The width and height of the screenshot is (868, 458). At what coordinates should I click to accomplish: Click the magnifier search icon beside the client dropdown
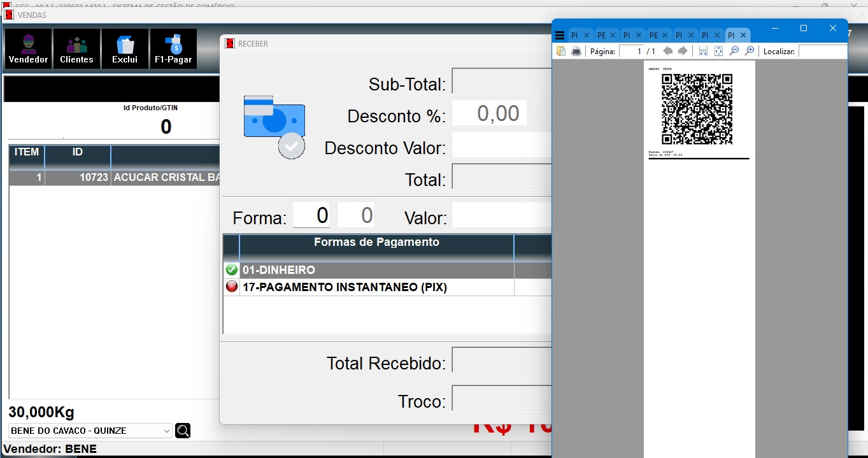coord(183,431)
